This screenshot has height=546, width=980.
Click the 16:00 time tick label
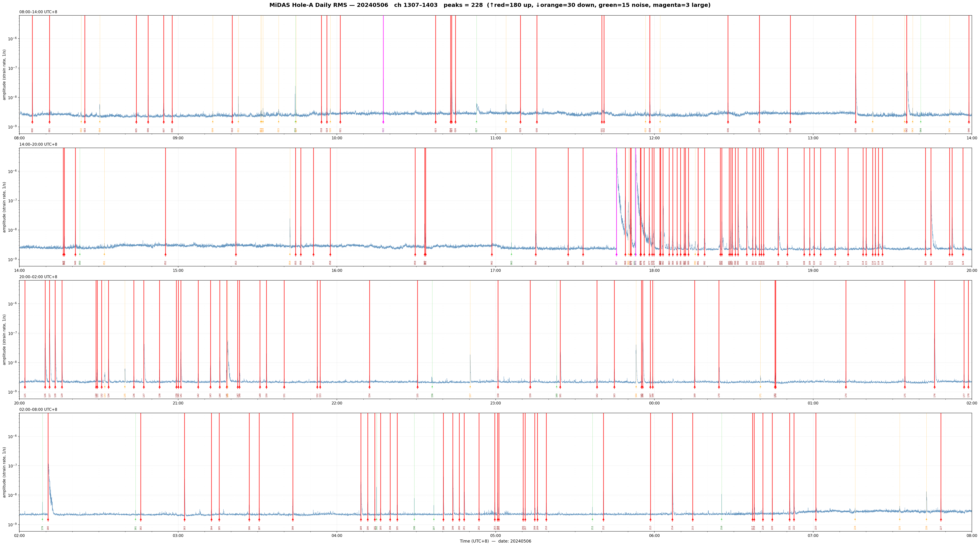point(337,271)
